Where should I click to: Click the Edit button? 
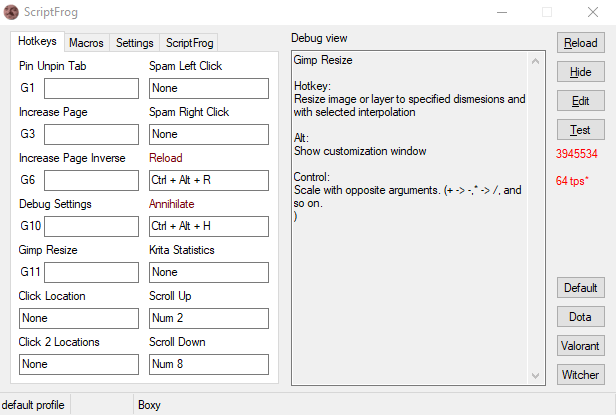(581, 101)
